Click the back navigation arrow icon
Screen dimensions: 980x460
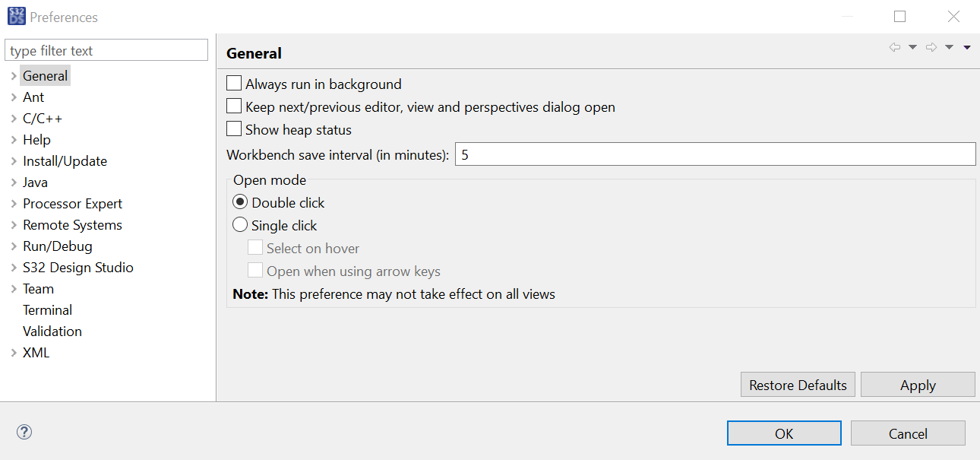click(x=895, y=47)
